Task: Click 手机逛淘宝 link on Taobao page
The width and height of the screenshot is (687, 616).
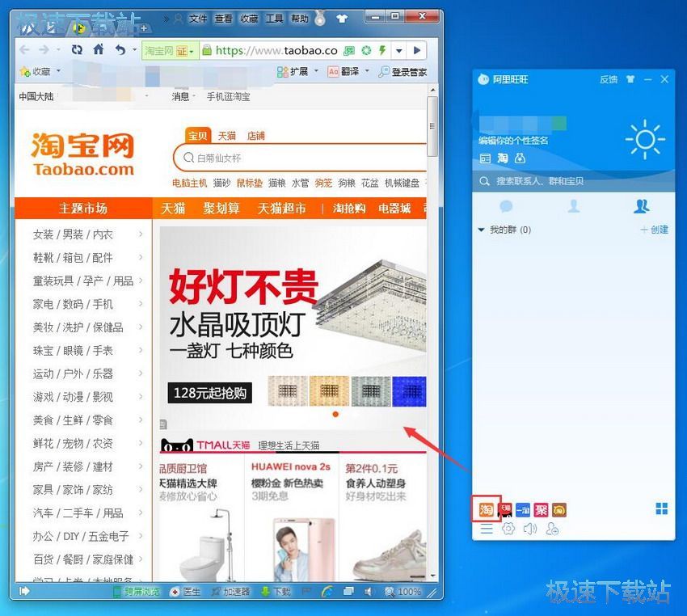Action: point(228,97)
